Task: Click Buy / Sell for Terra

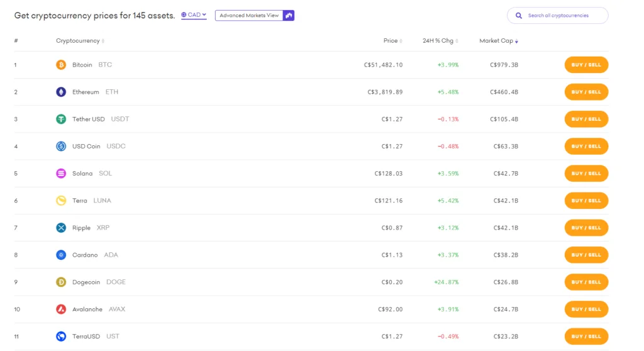Action: click(x=586, y=201)
